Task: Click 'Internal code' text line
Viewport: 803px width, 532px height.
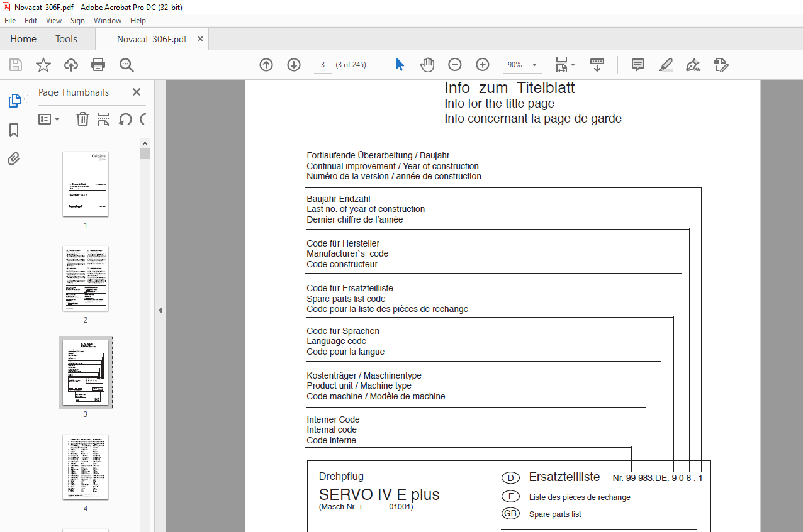Action: pos(332,430)
